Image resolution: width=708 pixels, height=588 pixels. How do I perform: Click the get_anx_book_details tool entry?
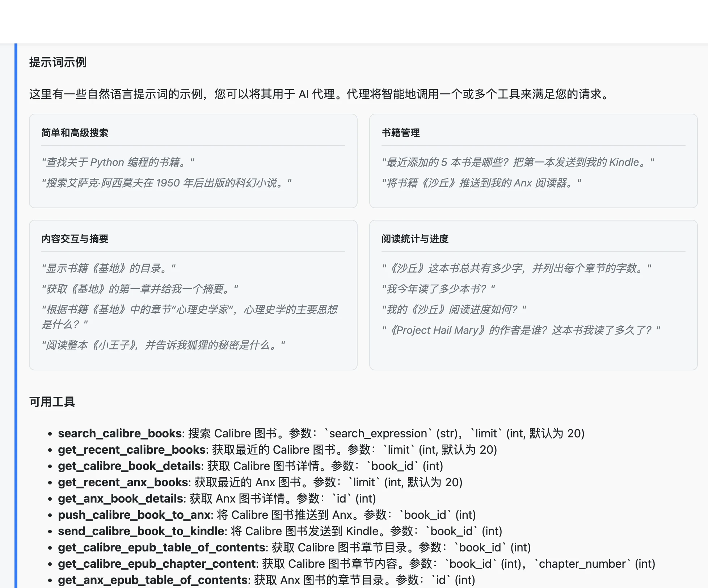pyautogui.click(x=217, y=499)
